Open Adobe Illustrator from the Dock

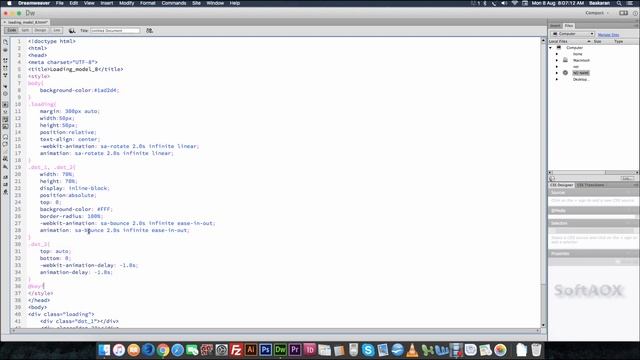[251, 350]
